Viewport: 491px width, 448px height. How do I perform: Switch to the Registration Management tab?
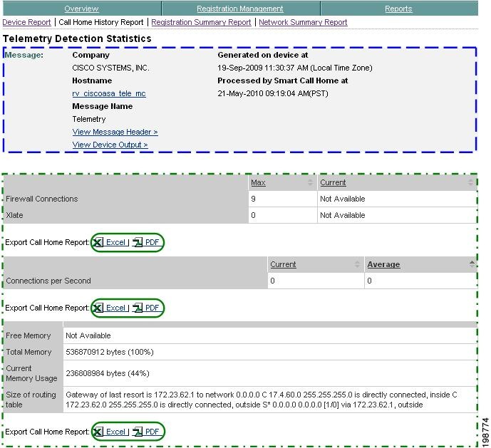239,9
